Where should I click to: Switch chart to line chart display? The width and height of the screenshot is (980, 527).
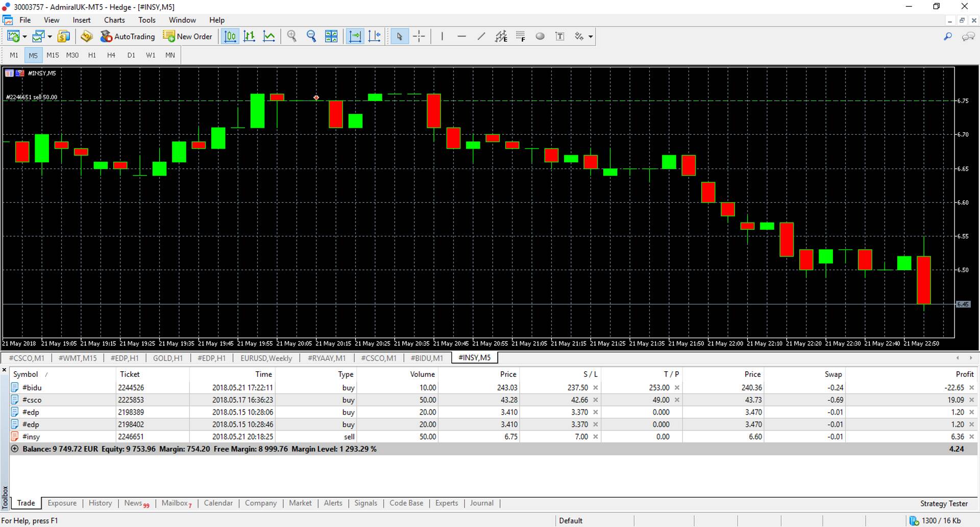tap(269, 36)
